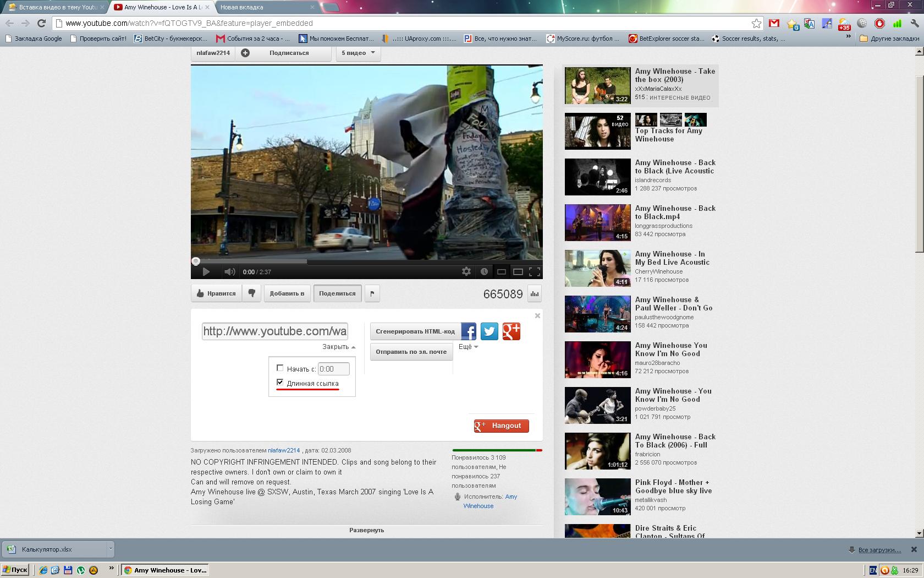The width and height of the screenshot is (924, 578).
Task: Open 'Закладка Google' bookmark
Action: click(x=33, y=39)
